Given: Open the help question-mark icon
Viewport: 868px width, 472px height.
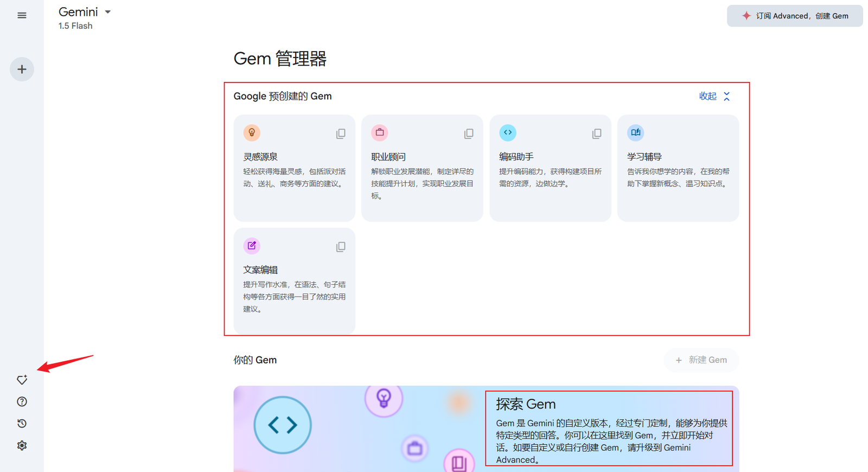Looking at the screenshot, I should click(x=22, y=401).
